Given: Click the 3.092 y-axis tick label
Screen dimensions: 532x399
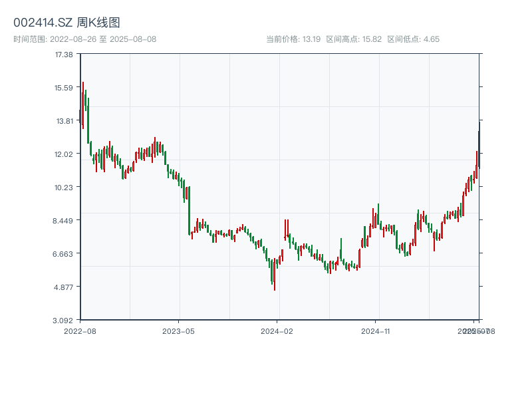Looking at the screenshot, I should [64, 321].
